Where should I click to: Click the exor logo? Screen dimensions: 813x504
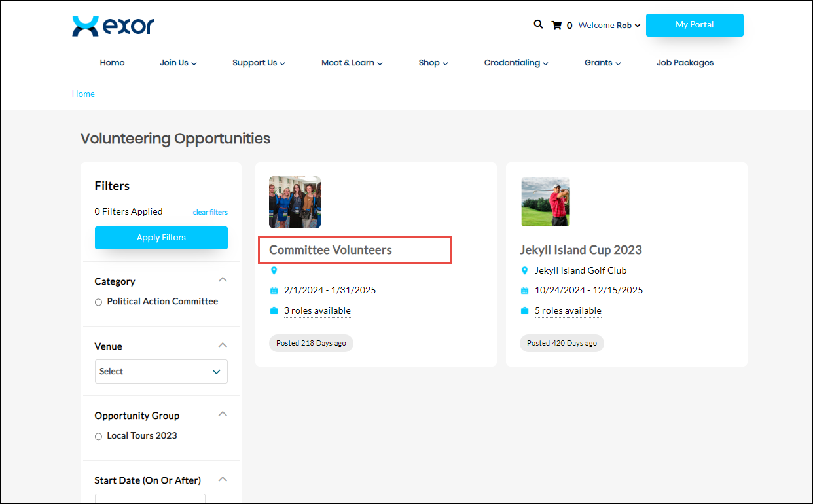tap(113, 26)
